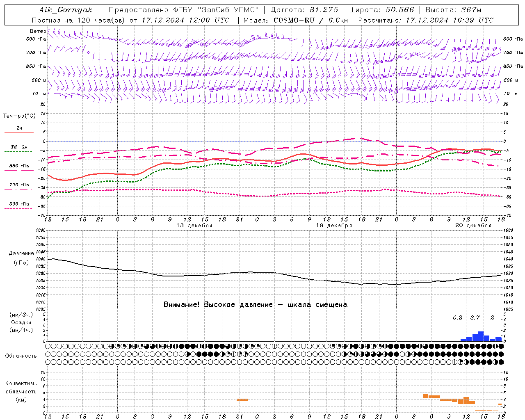Click the calm-wind circle symbol at 700 гПа
This screenshot has width=525, height=420.
[x=88, y=52]
